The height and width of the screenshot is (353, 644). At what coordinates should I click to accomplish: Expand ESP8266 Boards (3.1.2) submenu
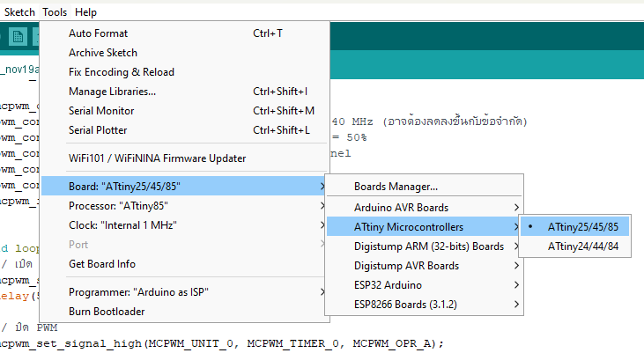(425, 305)
